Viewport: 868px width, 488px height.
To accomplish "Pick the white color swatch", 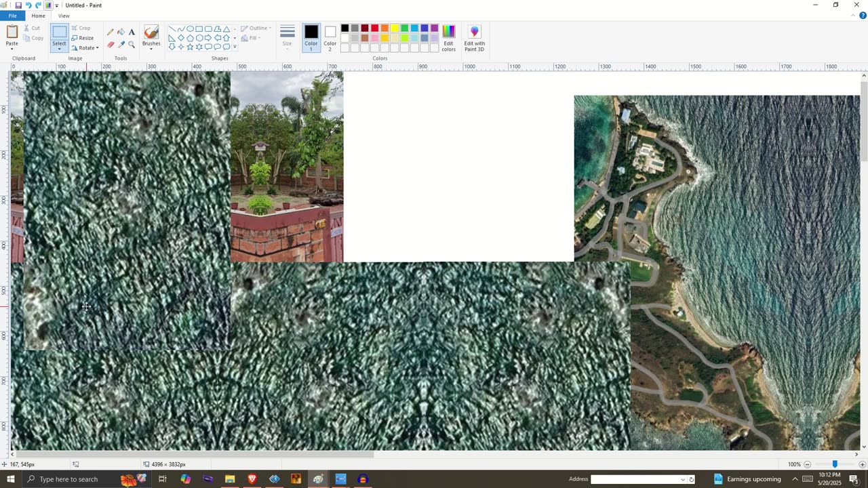I will (x=344, y=38).
